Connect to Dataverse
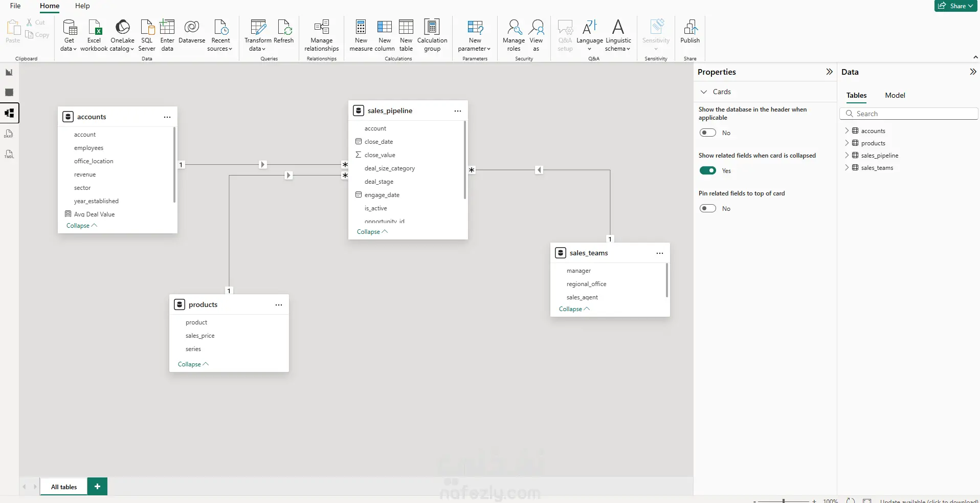The height and width of the screenshot is (503, 980). [192, 32]
